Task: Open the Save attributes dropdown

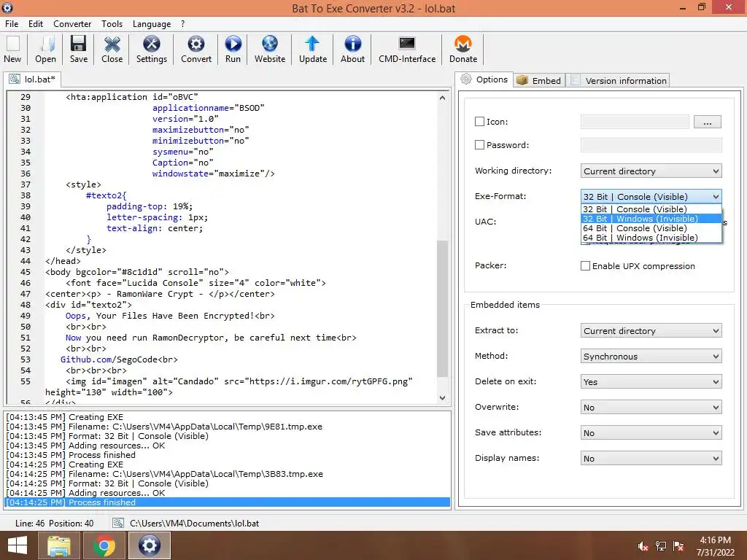Action: (x=651, y=433)
